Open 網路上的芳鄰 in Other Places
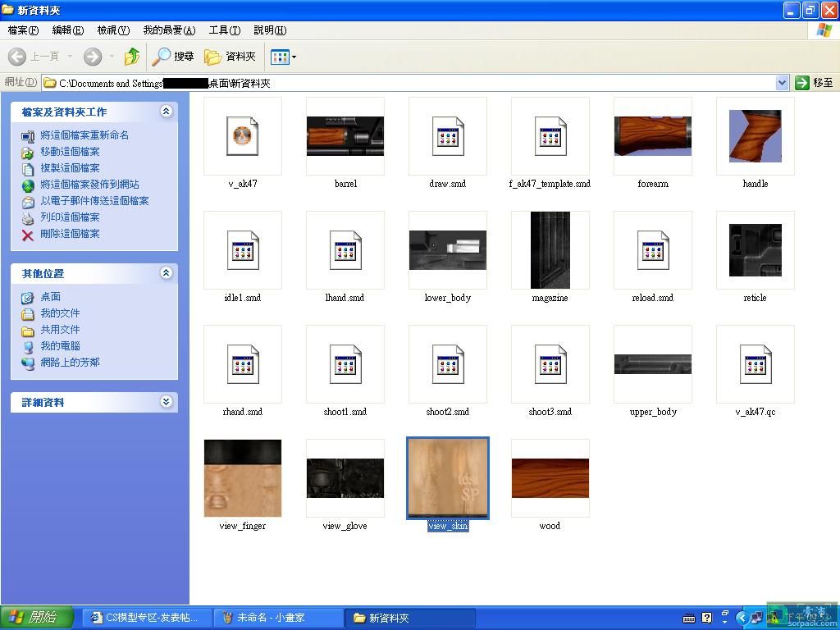Screen dimensions: 840x630 [71, 362]
